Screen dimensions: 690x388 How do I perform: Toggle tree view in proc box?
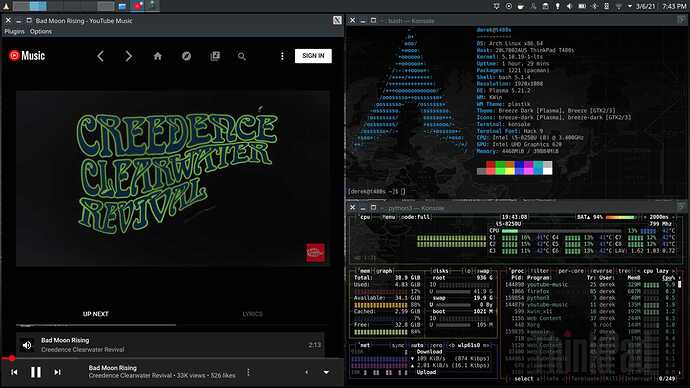(x=624, y=271)
